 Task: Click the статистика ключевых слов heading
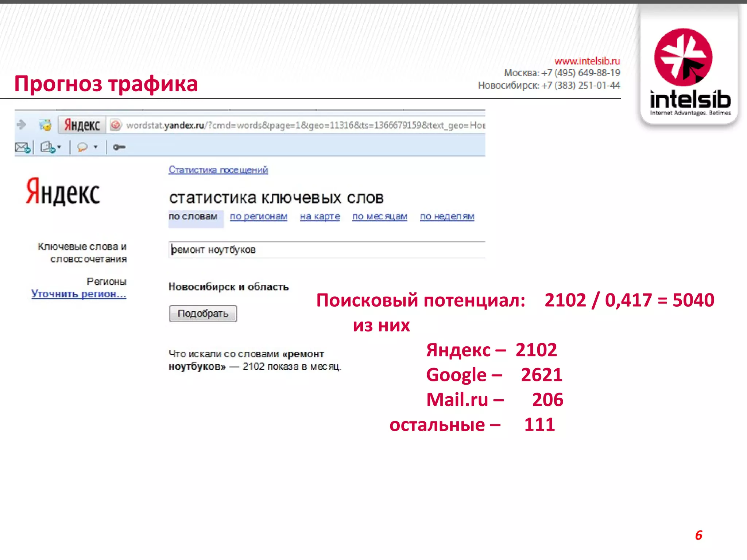[276, 198]
